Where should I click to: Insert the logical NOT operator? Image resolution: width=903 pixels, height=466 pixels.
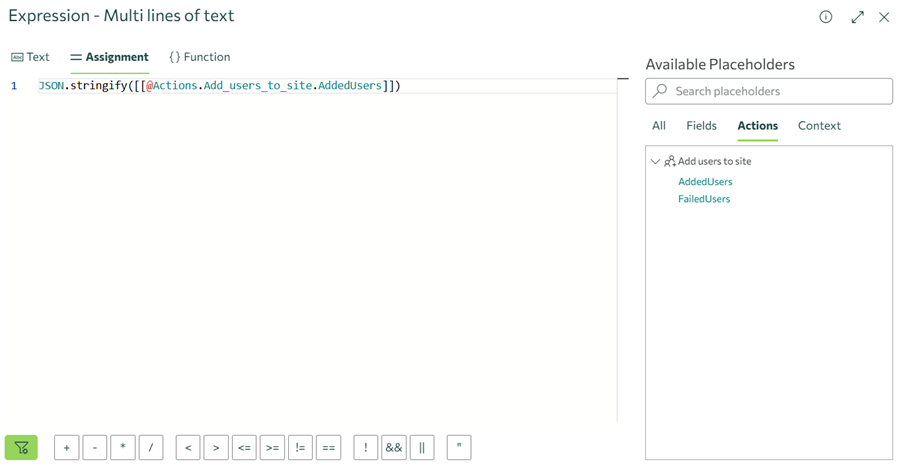pos(366,448)
